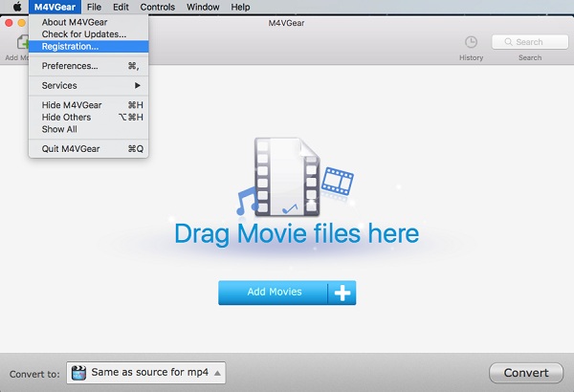Click the Add Movies toolbar icon
The width and height of the screenshot is (574, 392).
23,42
